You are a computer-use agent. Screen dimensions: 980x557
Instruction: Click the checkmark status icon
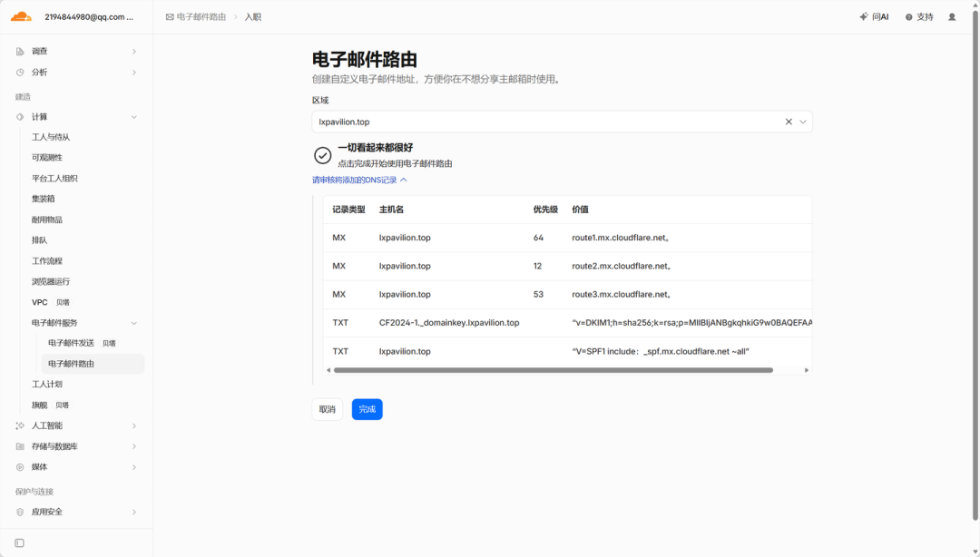[x=322, y=155]
